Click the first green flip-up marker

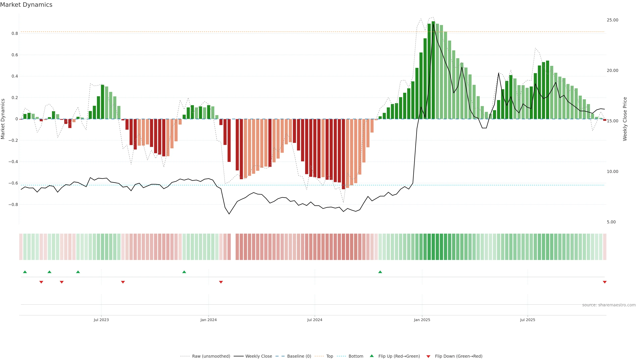pos(25,272)
